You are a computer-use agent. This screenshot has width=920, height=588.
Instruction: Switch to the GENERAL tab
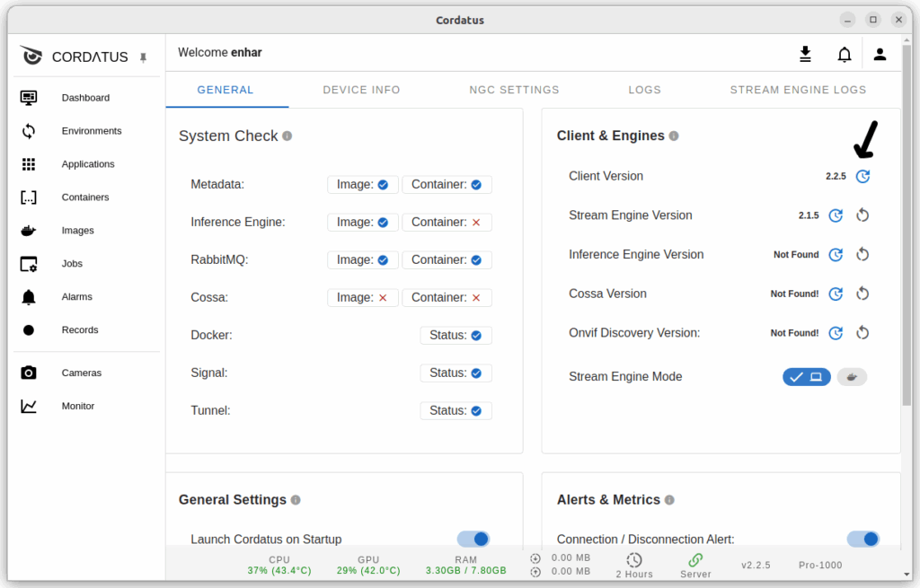point(226,90)
